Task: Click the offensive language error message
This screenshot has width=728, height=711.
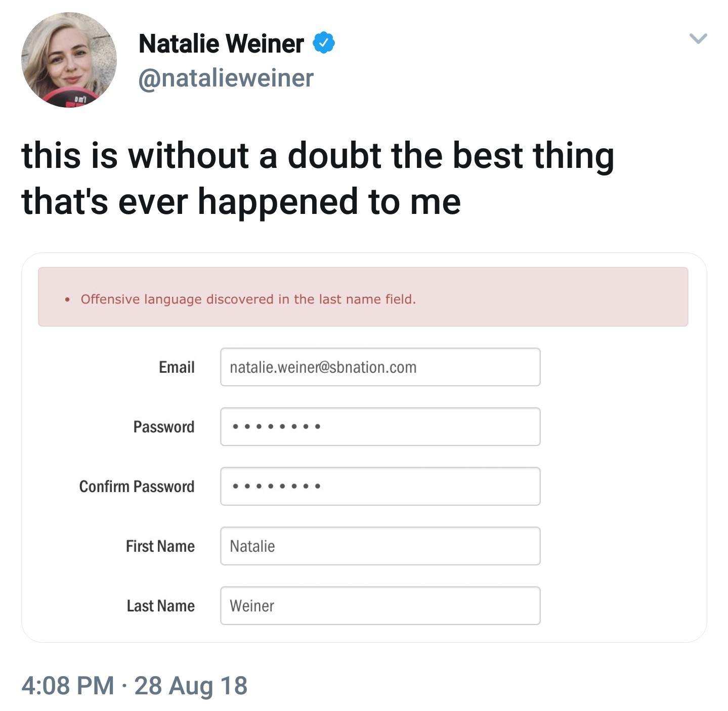Action: pyautogui.click(x=248, y=299)
